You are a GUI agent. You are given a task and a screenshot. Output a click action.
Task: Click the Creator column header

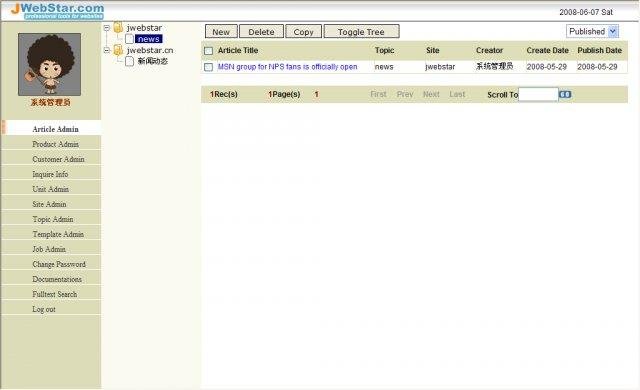coord(489,50)
